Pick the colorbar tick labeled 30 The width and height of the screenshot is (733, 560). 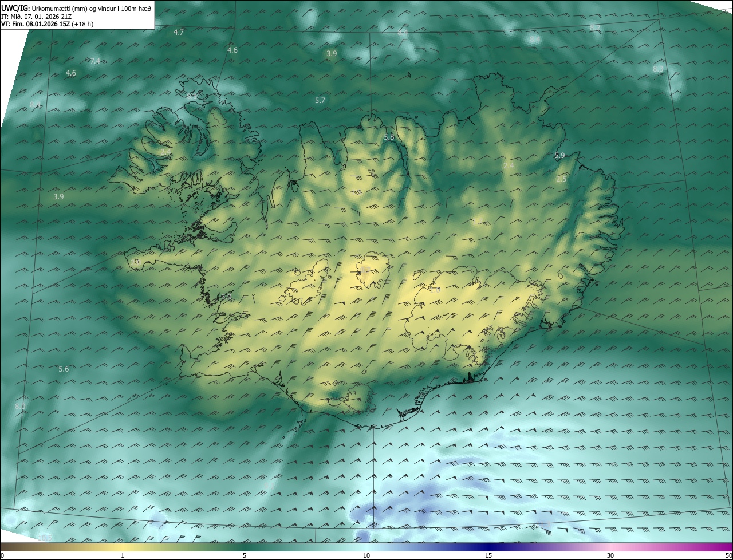[610, 555]
